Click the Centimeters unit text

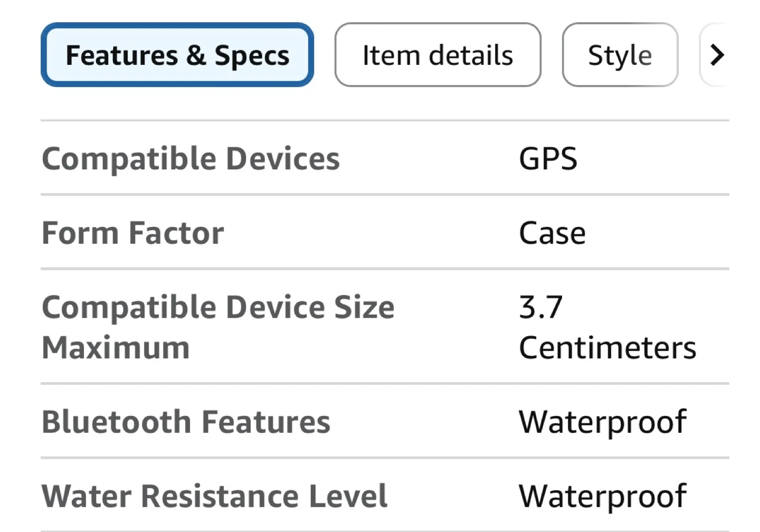pyautogui.click(x=607, y=348)
